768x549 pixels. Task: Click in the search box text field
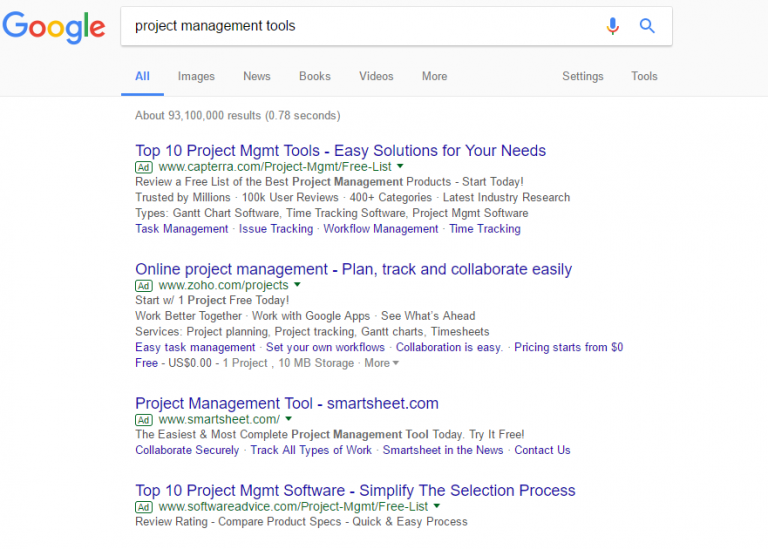pos(362,26)
